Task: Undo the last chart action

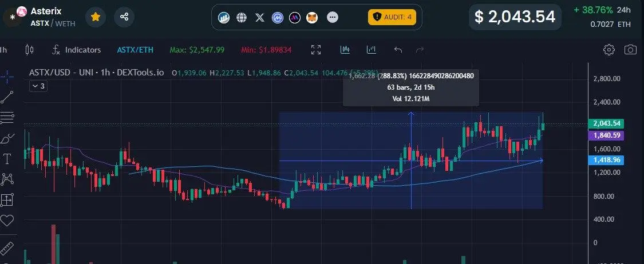Action: (x=398, y=50)
